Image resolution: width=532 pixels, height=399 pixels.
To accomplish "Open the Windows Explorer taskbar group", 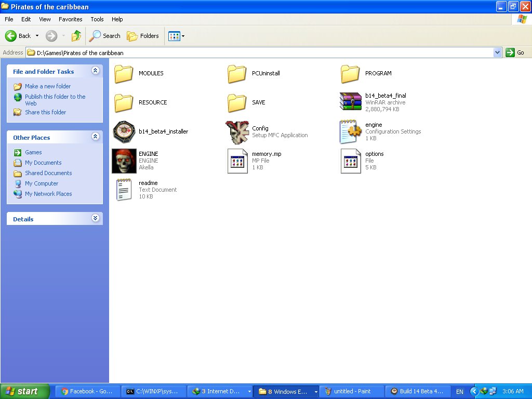I will (287, 391).
